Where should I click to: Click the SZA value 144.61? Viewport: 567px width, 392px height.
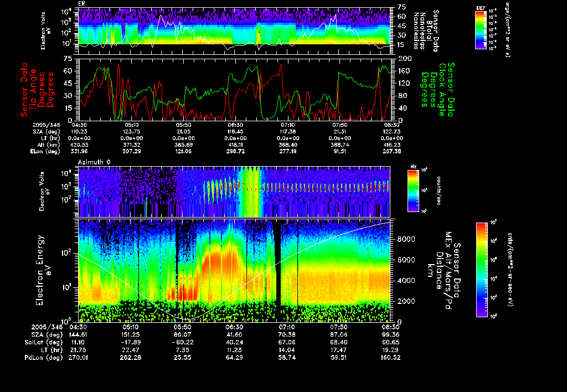click(x=78, y=335)
